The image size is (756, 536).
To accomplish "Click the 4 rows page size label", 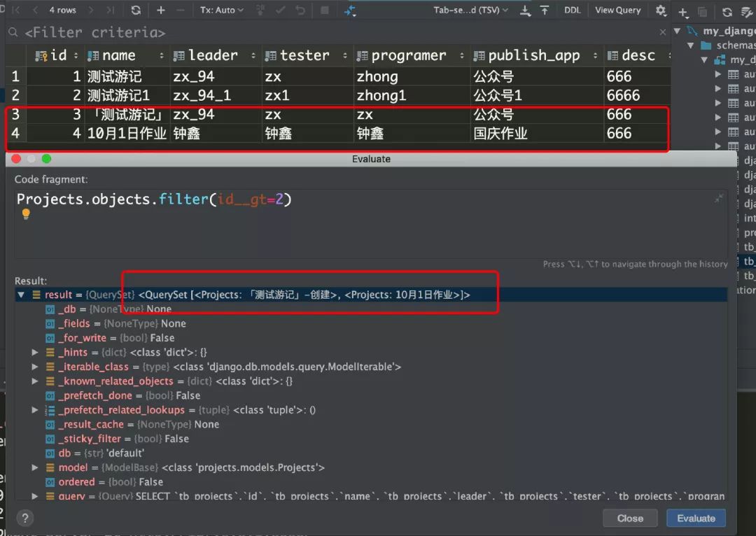I will pyautogui.click(x=63, y=10).
